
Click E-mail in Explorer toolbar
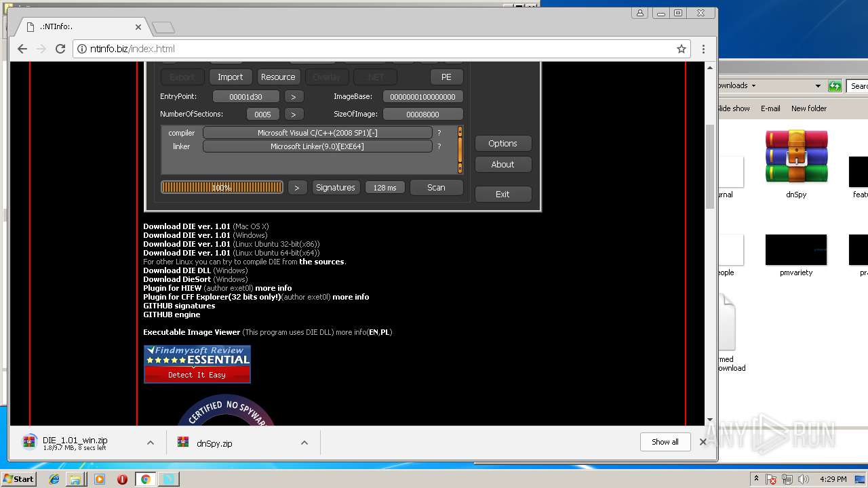point(770,108)
